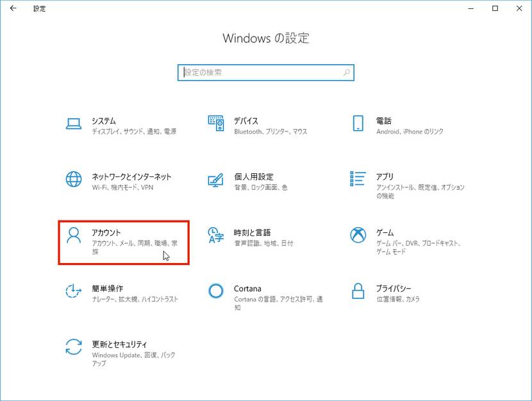Open the Devices (デバイス) keyboard icon
Screen dimensions: 532x401
coord(216,123)
